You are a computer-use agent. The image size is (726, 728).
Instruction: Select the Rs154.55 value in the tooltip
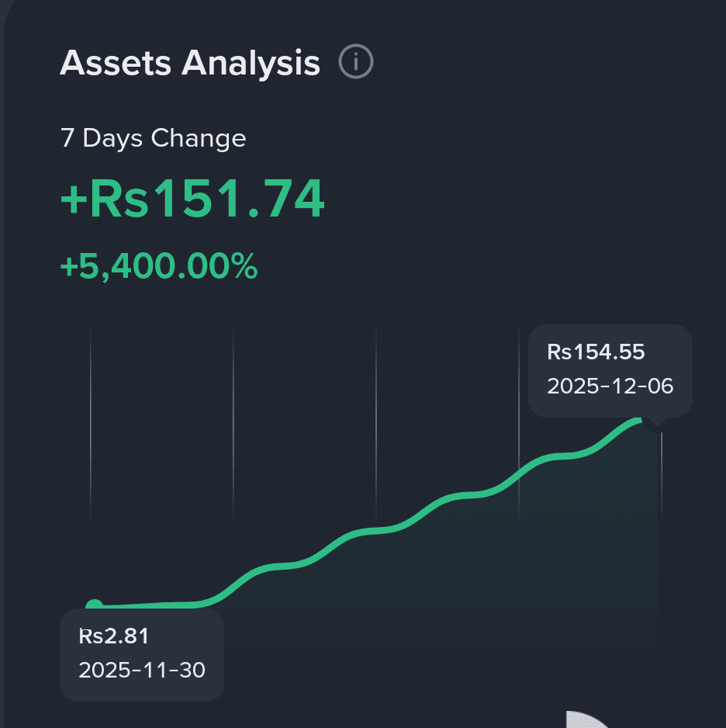[x=596, y=352]
